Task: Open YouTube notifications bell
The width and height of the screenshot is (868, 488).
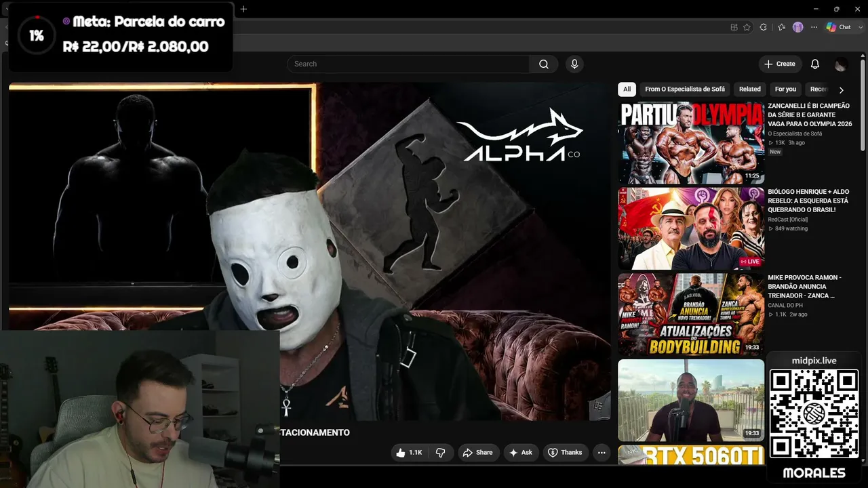Action: [815, 64]
